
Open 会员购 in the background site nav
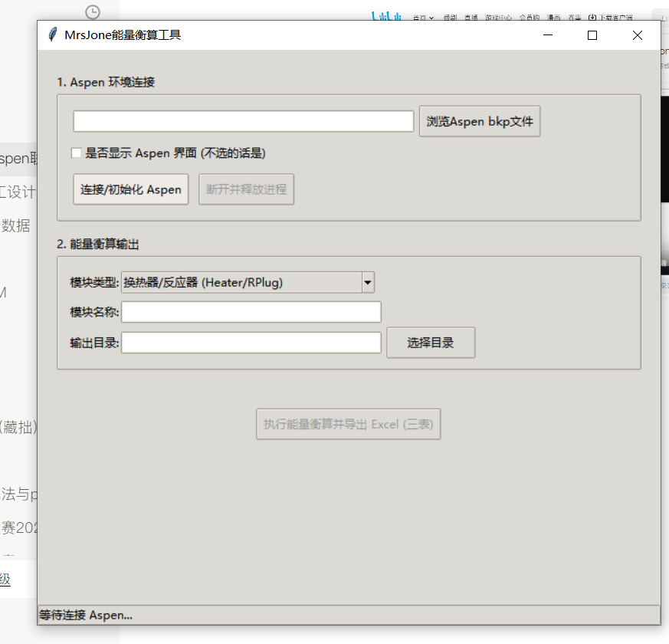click(x=529, y=17)
